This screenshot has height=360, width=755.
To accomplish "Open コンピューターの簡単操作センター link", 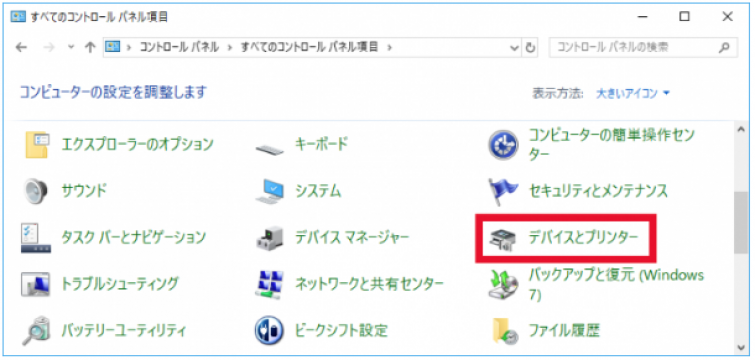I will 612,144.
